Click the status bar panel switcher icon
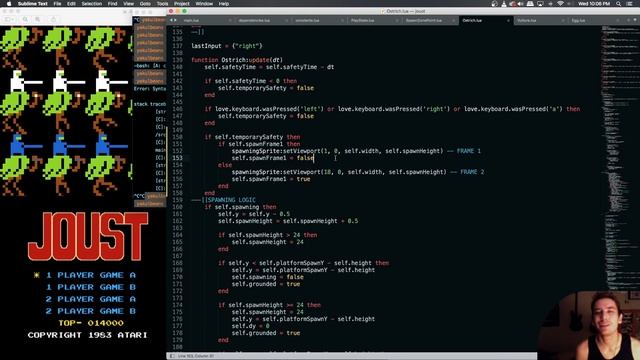Viewport: 640px width, 360px height. (172, 356)
